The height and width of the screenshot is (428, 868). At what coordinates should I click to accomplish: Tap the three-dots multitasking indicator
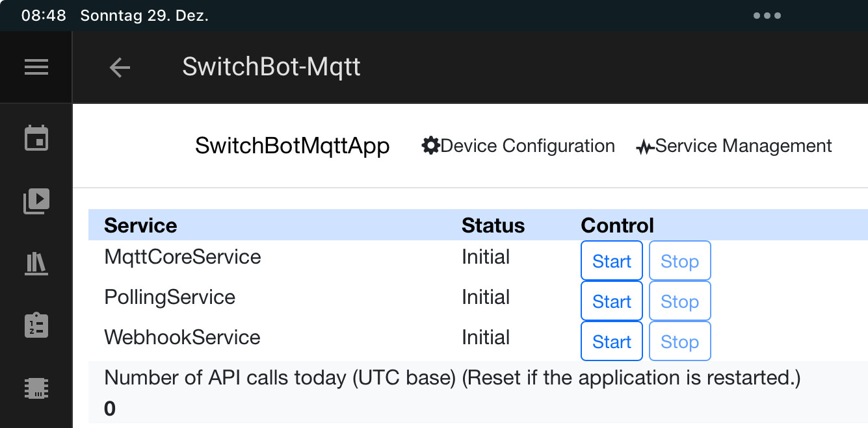pyautogui.click(x=767, y=16)
